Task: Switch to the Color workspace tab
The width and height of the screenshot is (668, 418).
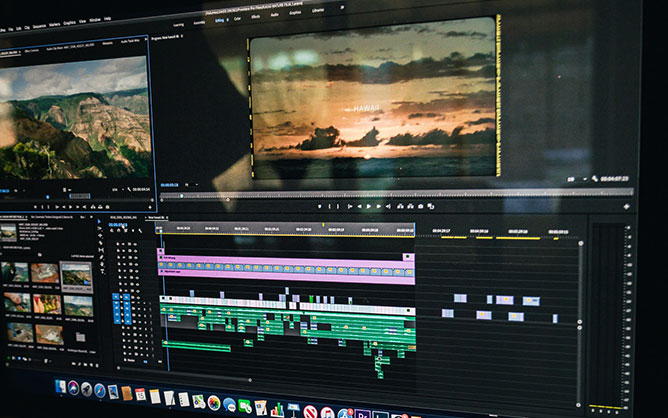Action: (x=237, y=18)
